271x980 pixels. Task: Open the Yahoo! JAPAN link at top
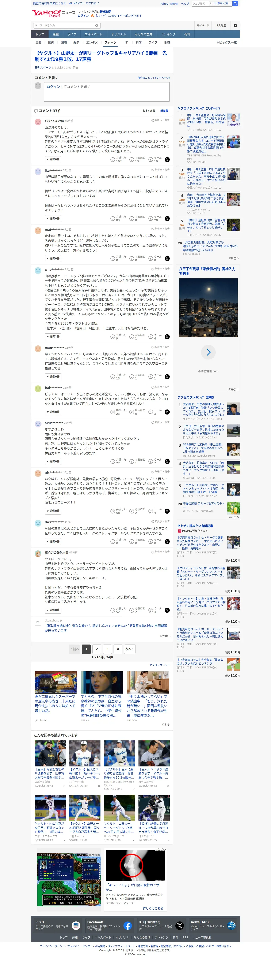coord(169,3)
